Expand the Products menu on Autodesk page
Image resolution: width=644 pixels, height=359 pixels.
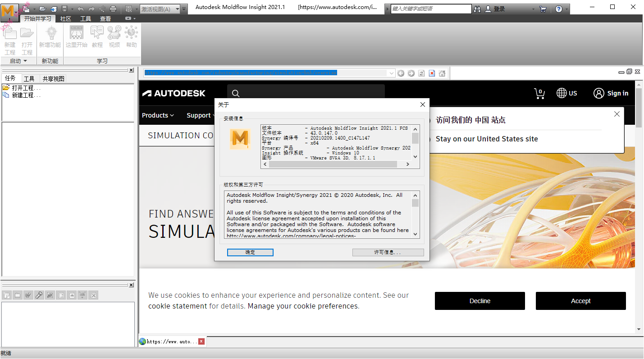pyautogui.click(x=158, y=115)
